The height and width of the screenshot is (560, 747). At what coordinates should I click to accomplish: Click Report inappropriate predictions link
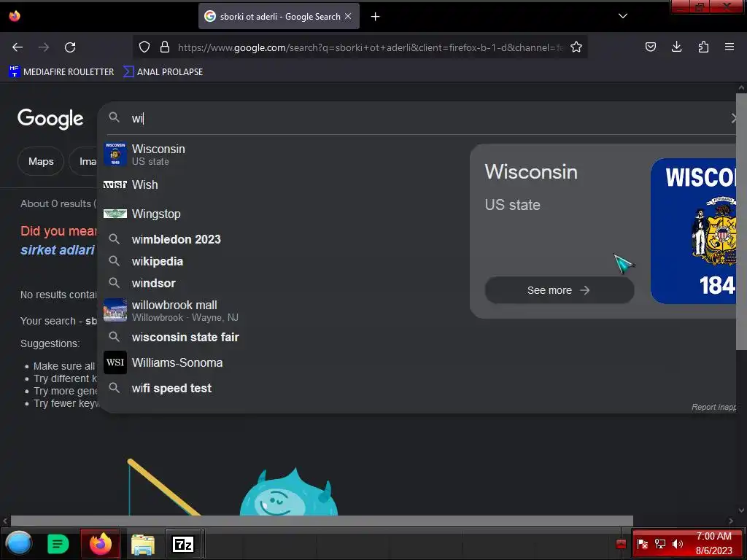pyautogui.click(x=713, y=407)
